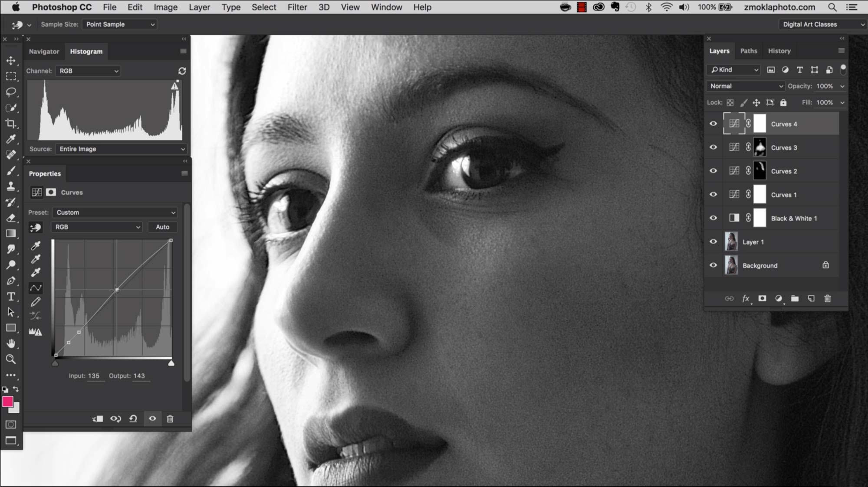Toggle lock all for layer
This screenshot has height=487, width=868.
(783, 103)
